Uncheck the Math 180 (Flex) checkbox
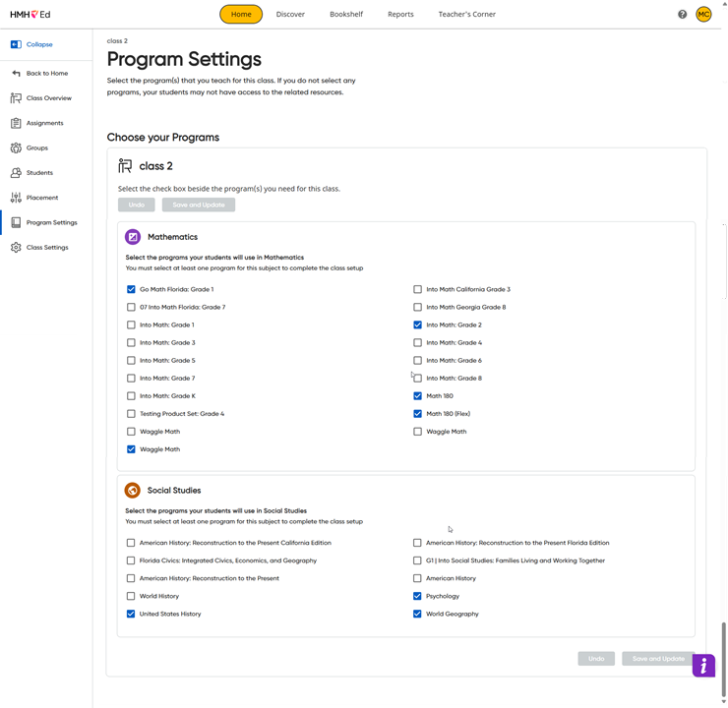728x708 pixels. [x=417, y=414]
